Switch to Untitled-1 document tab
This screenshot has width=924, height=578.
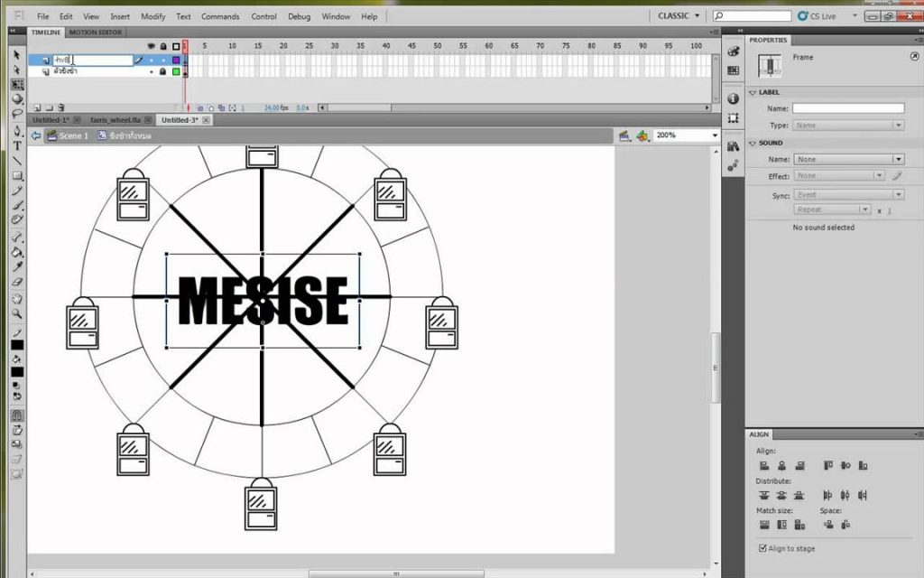coord(51,120)
